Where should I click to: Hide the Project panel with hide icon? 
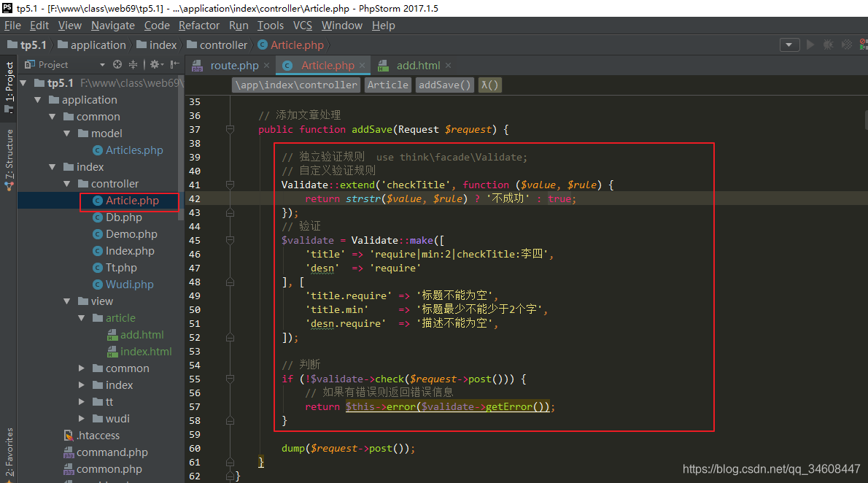point(175,64)
